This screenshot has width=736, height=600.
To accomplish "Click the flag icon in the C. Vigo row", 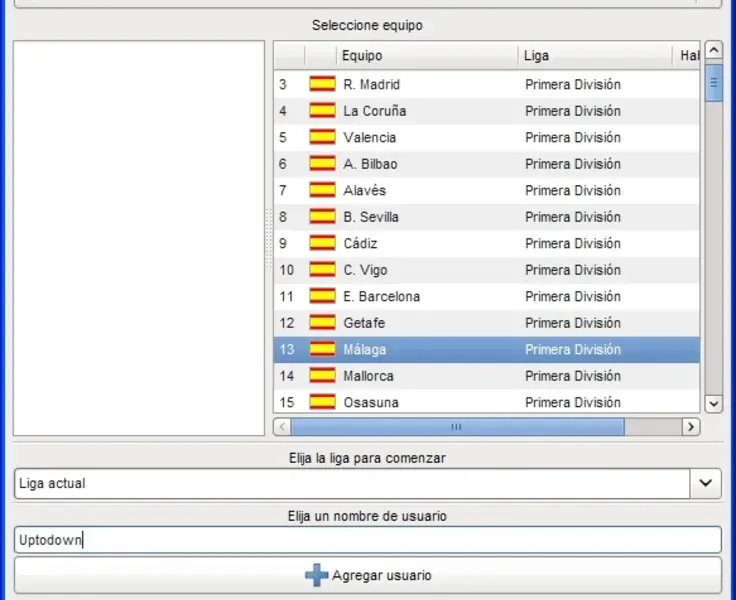I will coord(322,270).
